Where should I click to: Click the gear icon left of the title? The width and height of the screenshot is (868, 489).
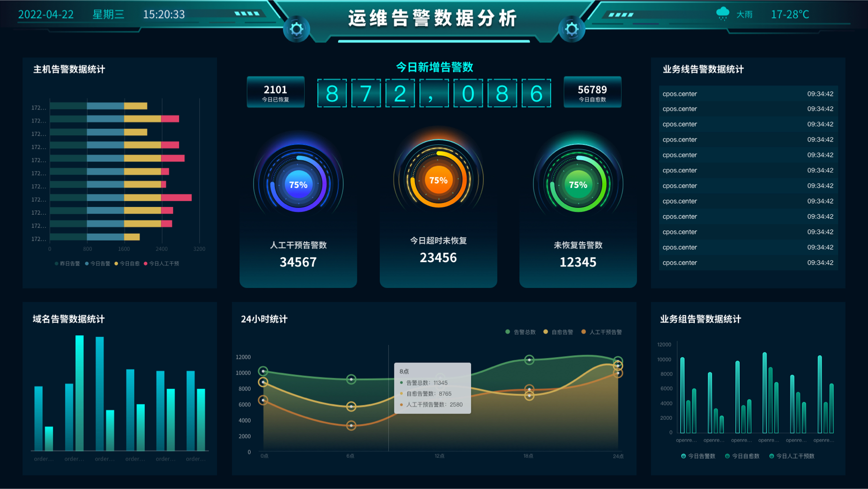[296, 29]
